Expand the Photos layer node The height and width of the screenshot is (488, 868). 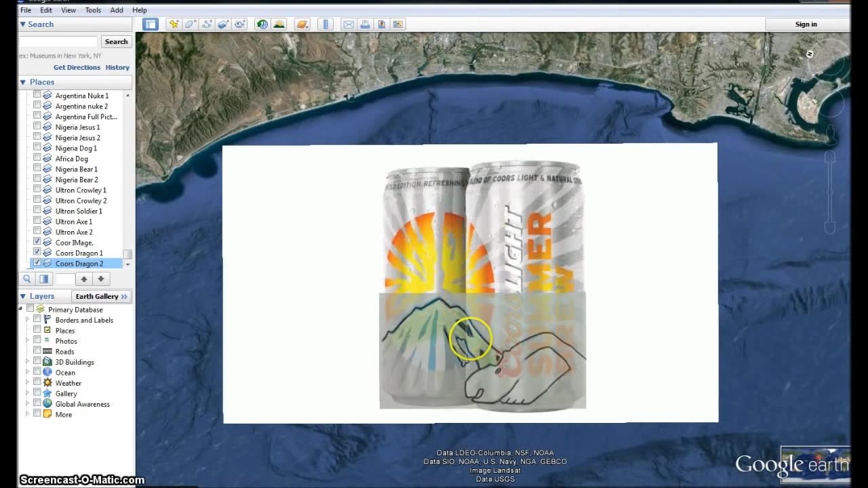(28, 341)
